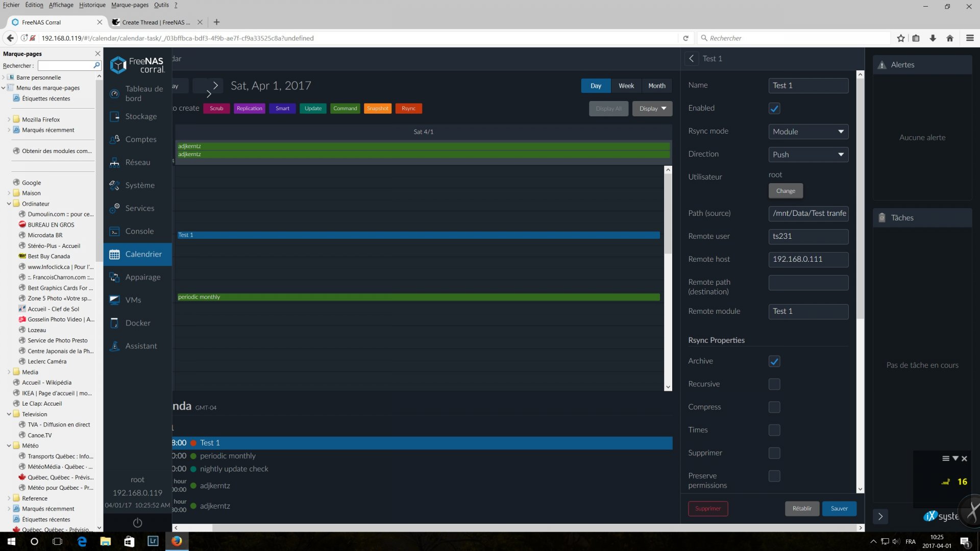The height and width of the screenshot is (551, 980).
Task: Click the power icon below root
Action: click(137, 522)
